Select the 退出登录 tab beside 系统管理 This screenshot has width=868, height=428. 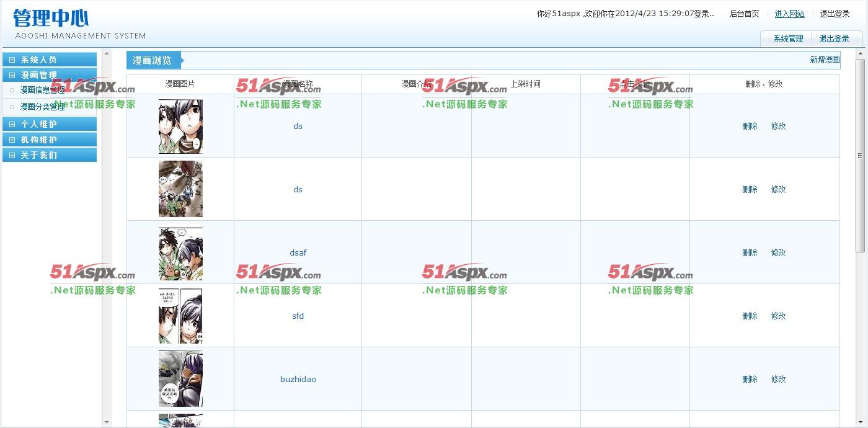(835, 38)
